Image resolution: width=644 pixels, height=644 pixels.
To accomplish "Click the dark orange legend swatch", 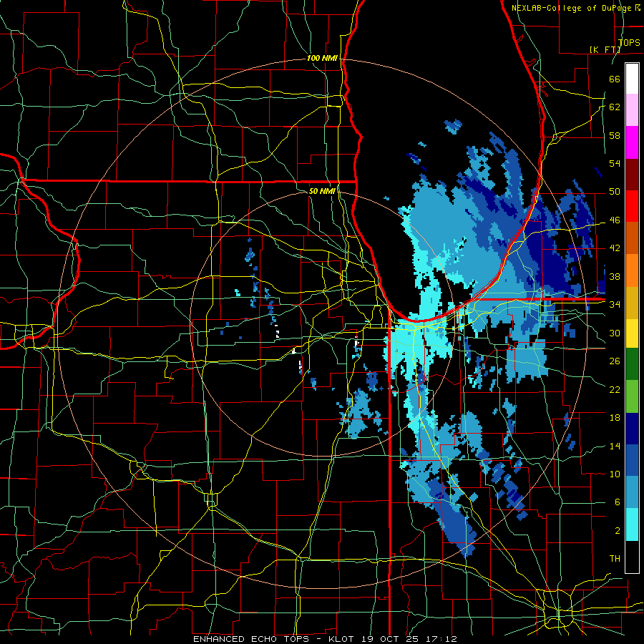I will pos(632,238).
